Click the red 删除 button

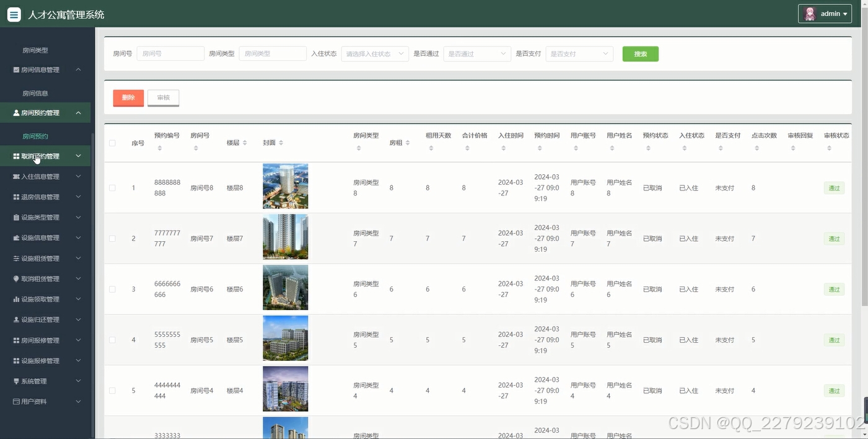click(x=128, y=98)
